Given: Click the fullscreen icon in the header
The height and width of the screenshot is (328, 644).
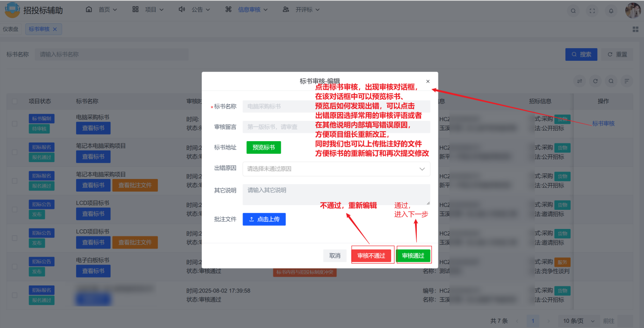Looking at the screenshot, I should 592,10.
